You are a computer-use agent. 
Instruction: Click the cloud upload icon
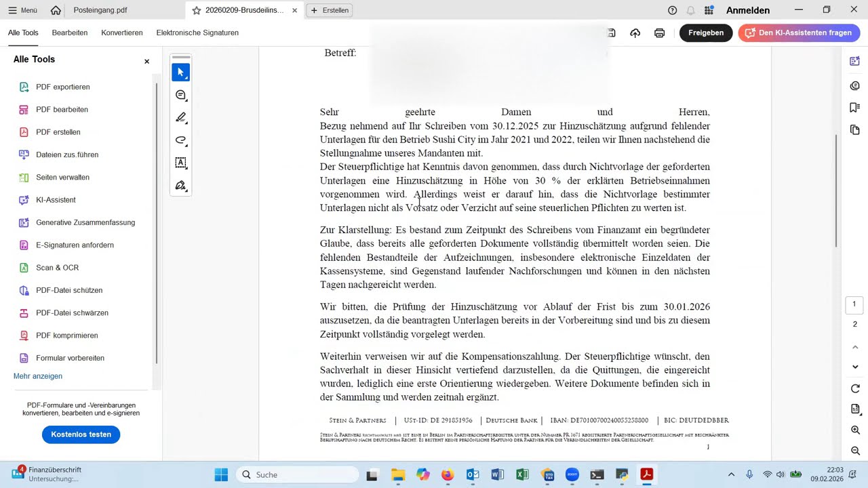635,33
